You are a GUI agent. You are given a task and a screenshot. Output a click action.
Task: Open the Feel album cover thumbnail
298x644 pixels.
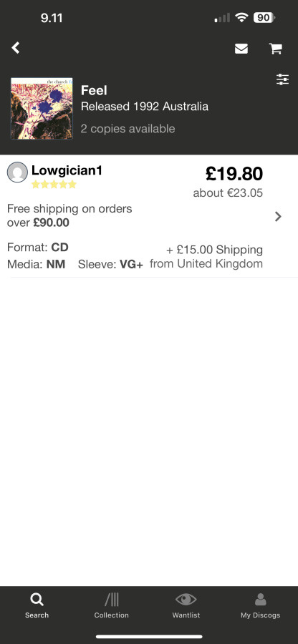coord(42,109)
